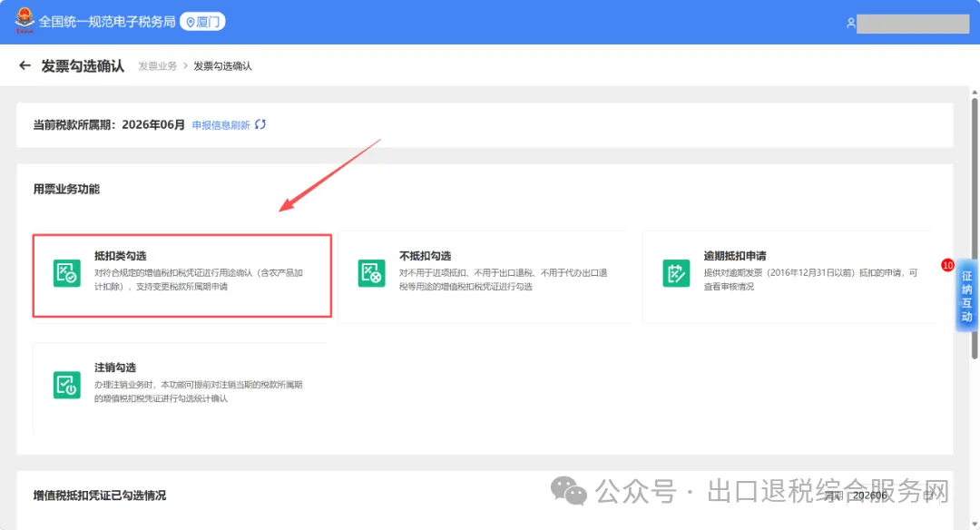This screenshot has width=980, height=530.
Task: Click the green 抵扣类勾选 icon
Action: [67, 273]
